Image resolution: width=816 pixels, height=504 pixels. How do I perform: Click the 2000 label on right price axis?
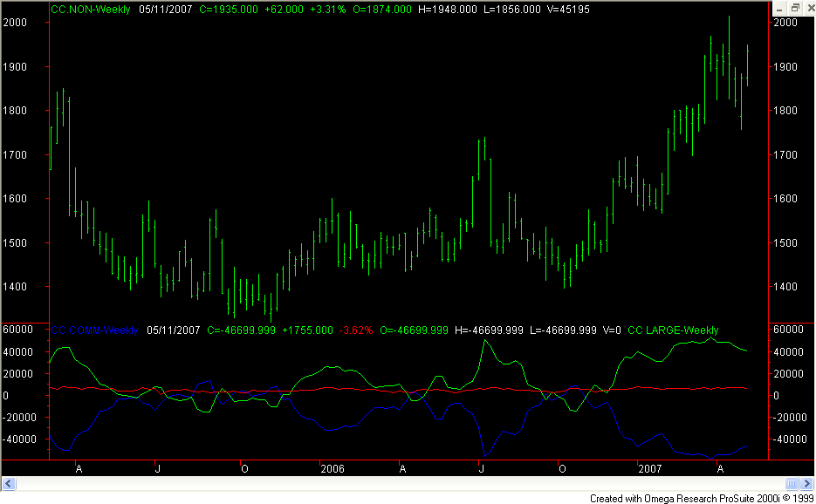coord(785,23)
